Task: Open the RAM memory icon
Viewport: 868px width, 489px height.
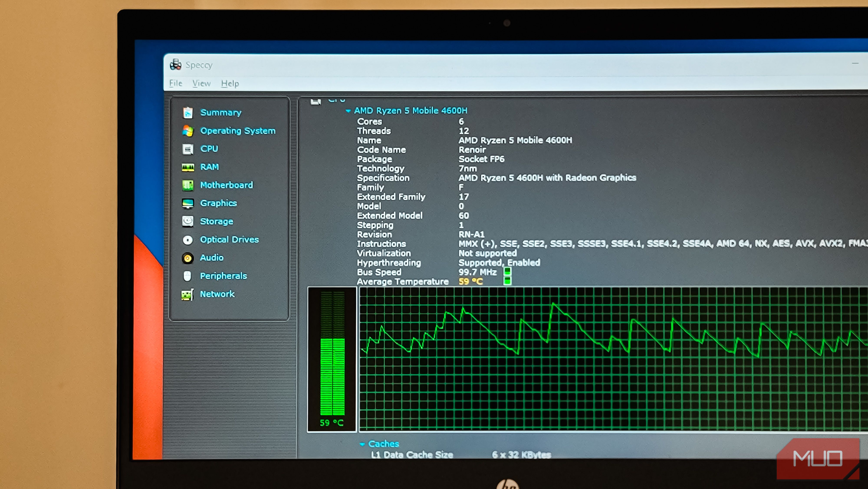Action: (188, 167)
